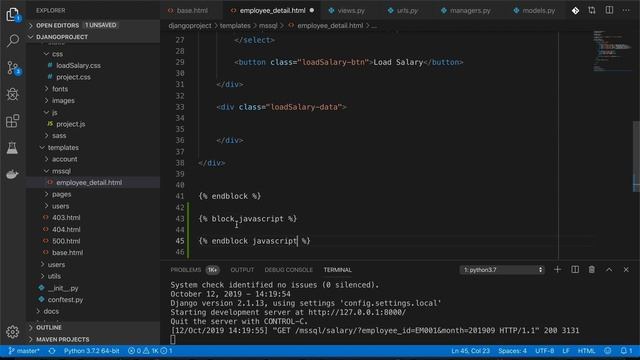Viewport: 640px width, 360px height.
Task: Click the editor vertical scrollbar
Action: pos(636,156)
